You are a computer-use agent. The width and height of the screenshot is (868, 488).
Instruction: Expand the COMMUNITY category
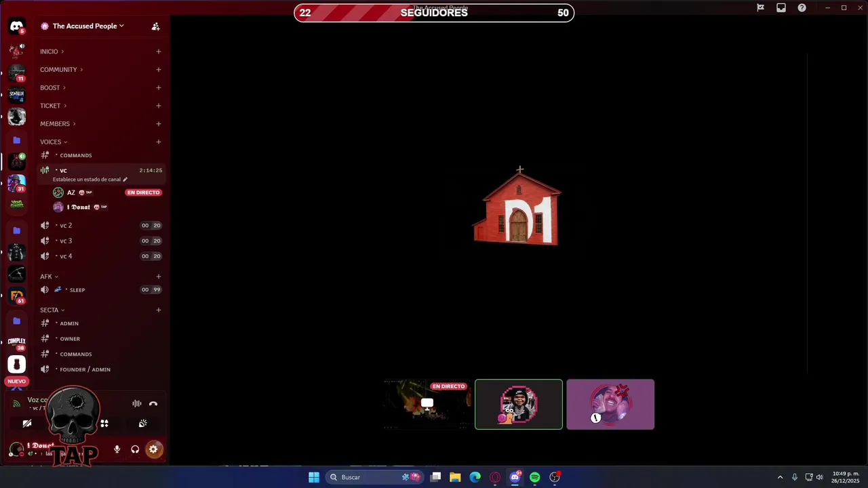61,70
